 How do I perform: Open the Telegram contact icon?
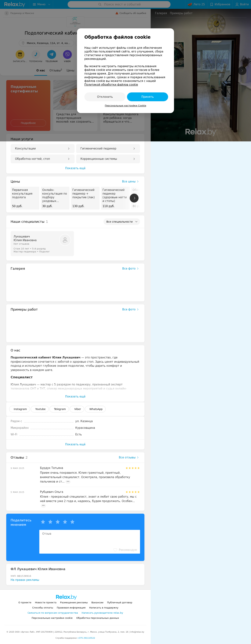coord(52,54)
